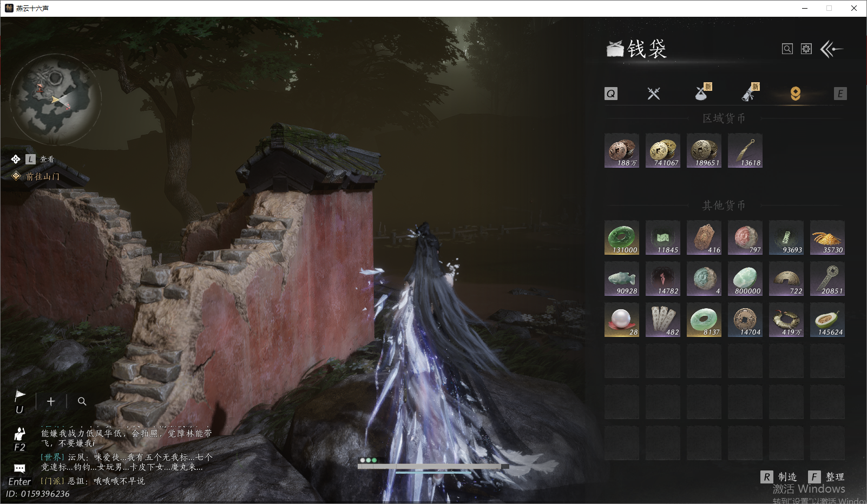867x504 pixels.
Task: Select the gold coins showing 741067
Action: click(x=663, y=150)
